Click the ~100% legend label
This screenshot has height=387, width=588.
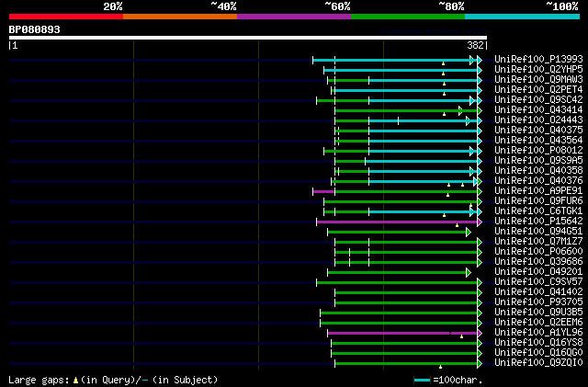pos(561,6)
